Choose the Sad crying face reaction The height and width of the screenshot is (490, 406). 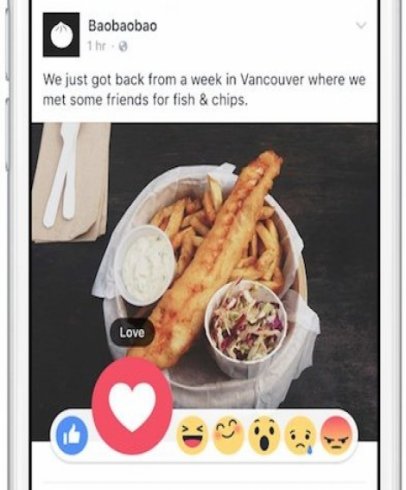tap(301, 436)
